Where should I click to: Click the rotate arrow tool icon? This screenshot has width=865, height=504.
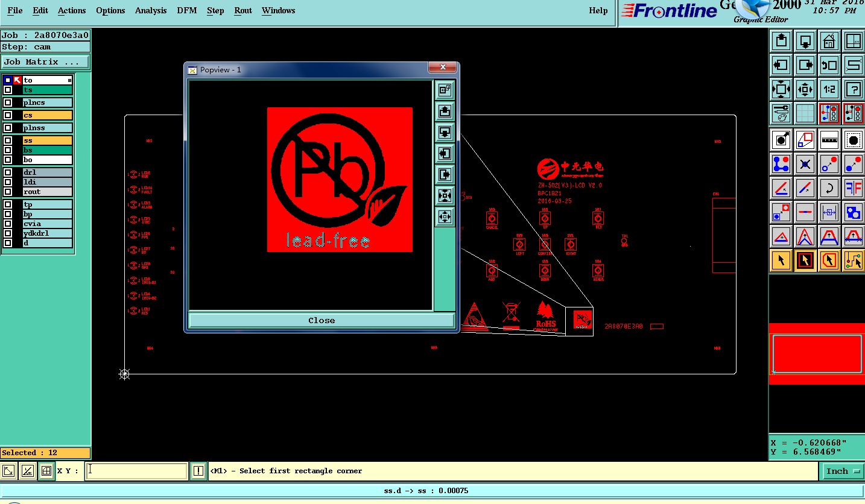(829, 188)
